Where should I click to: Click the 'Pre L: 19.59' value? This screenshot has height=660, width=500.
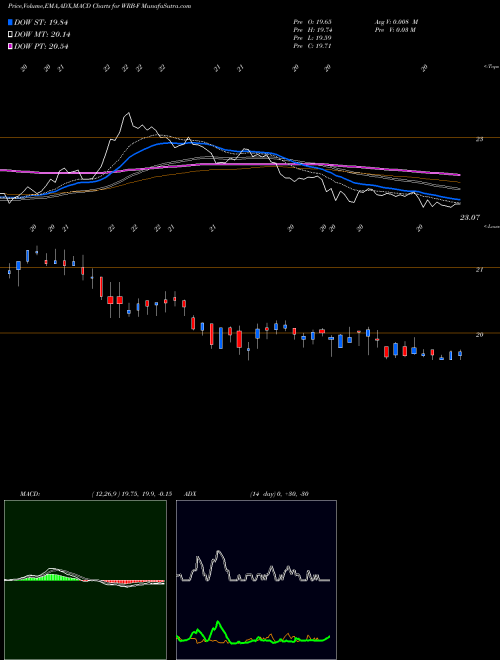[314, 38]
